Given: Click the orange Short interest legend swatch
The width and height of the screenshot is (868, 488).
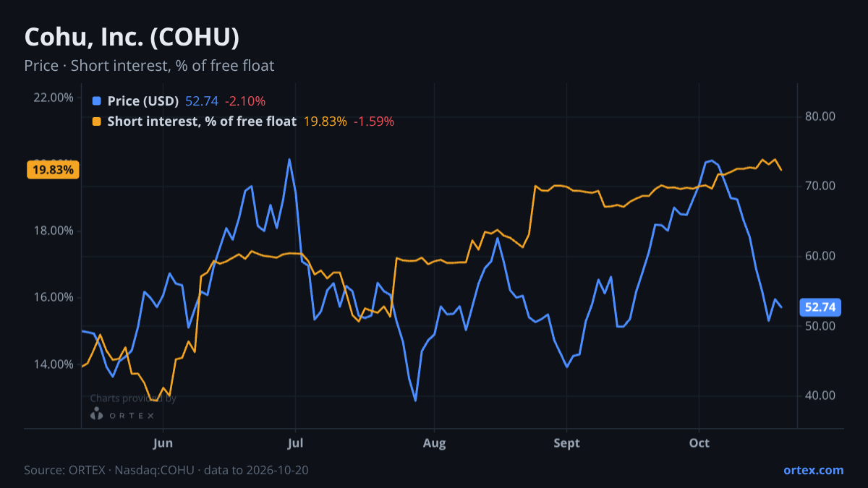Looking at the screenshot, I should tap(98, 121).
